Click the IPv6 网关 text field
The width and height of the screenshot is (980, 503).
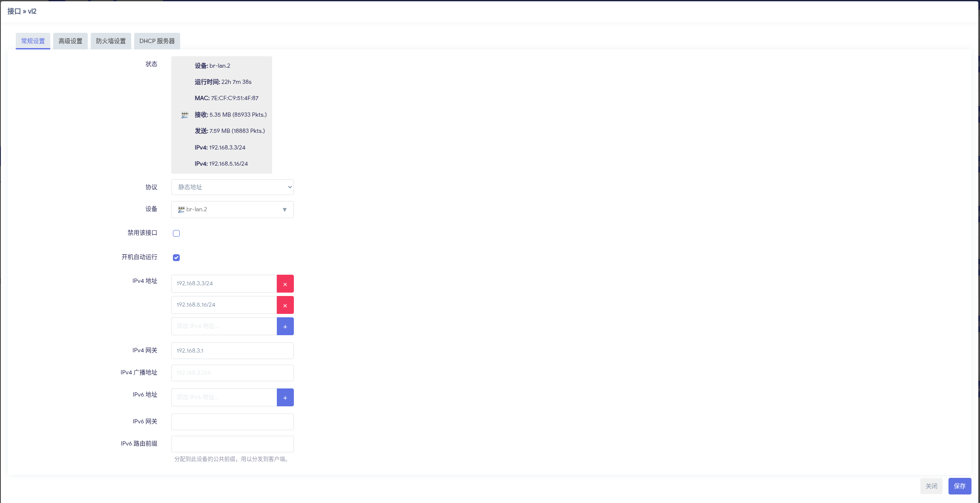click(232, 422)
